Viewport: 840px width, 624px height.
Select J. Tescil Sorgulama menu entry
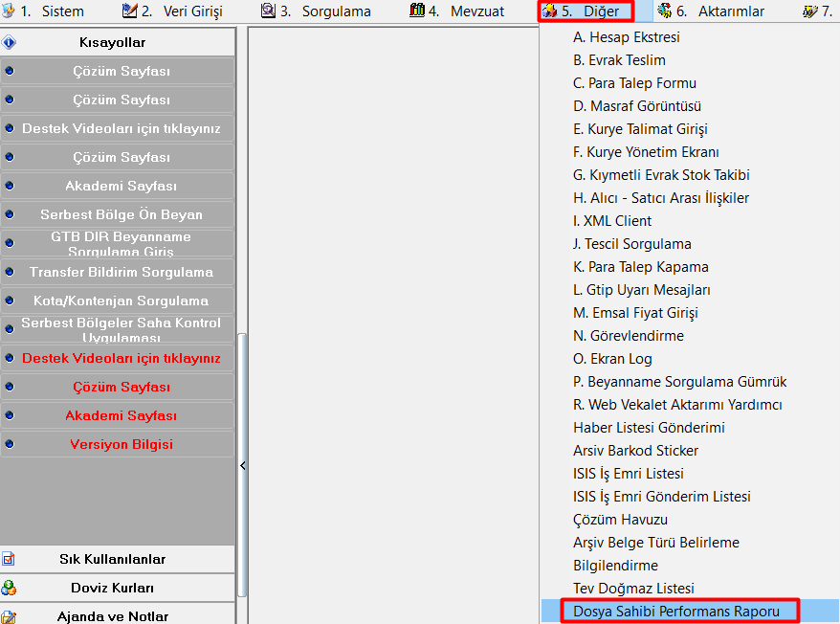point(631,244)
